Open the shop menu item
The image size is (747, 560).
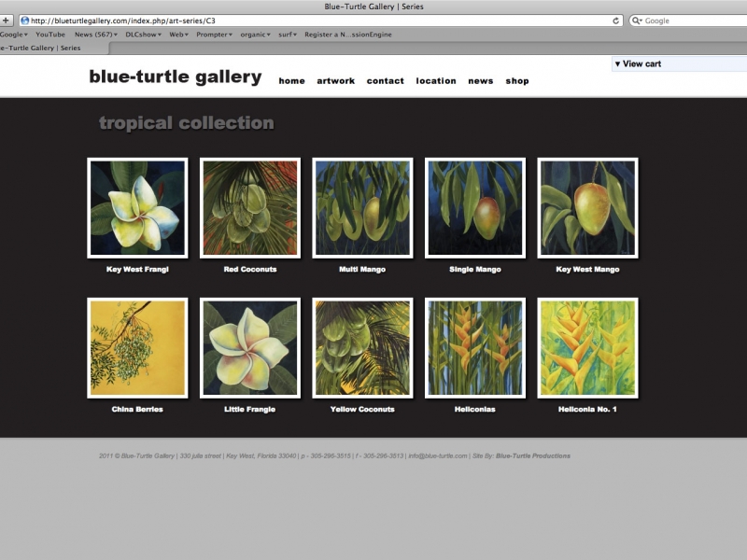pos(517,81)
